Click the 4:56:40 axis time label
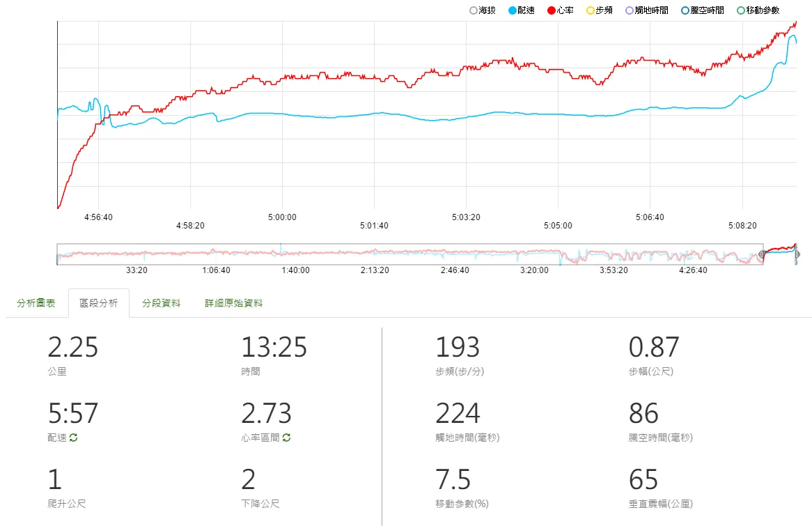This screenshot has height=526, width=812. coord(98,217)
